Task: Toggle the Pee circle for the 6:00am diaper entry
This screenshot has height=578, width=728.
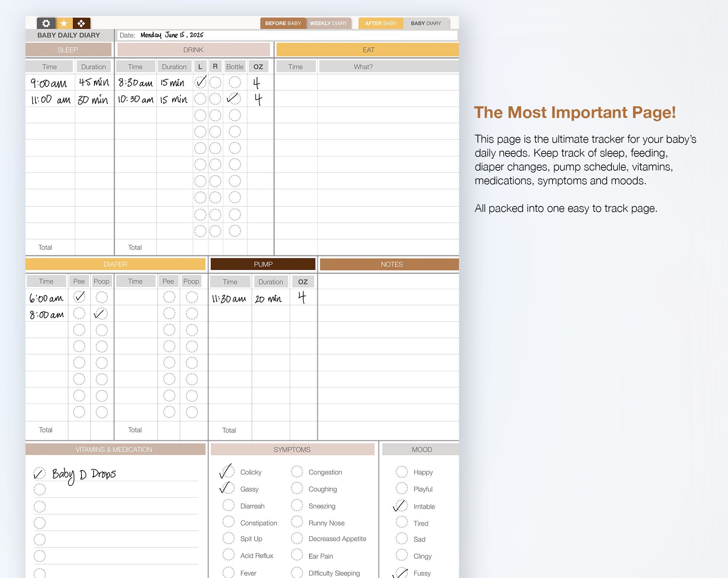Action: tap(79, 296)
